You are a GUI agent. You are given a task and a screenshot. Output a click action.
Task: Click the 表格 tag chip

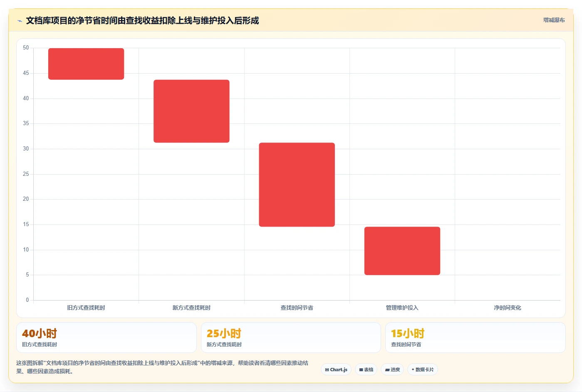[366, 370]
